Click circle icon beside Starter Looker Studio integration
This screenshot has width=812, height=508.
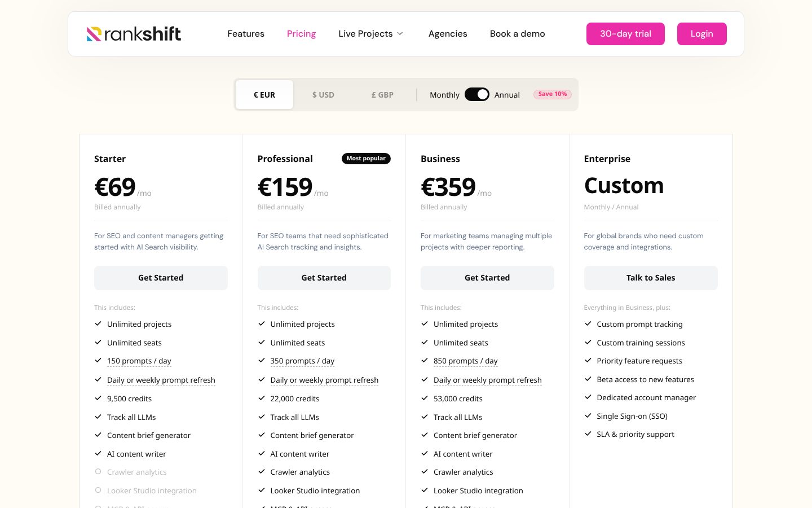98,490
